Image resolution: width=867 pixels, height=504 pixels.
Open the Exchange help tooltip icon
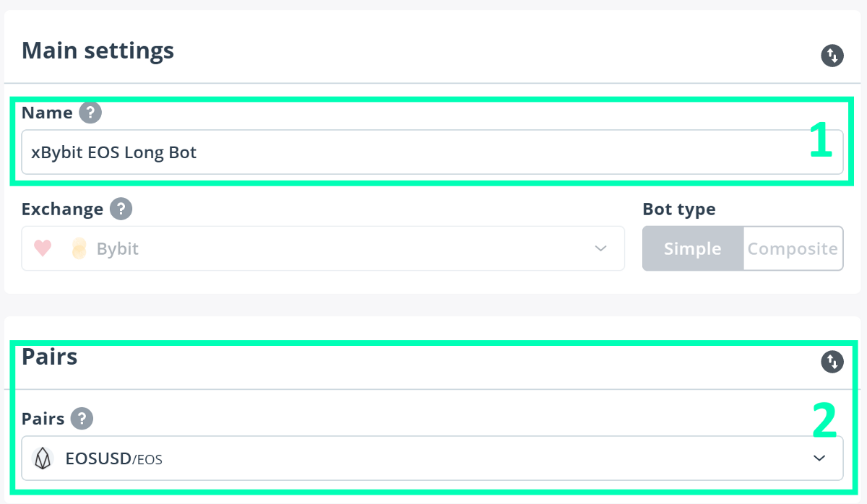coord(121,209)
